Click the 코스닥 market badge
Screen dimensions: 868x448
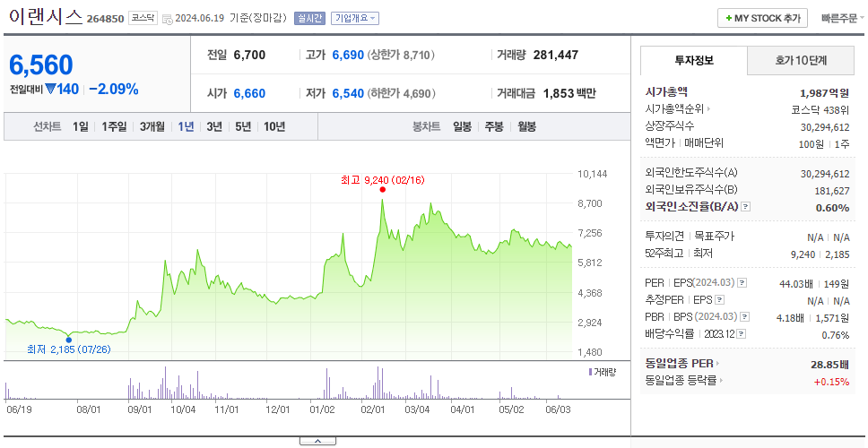(x=144, y=18)
